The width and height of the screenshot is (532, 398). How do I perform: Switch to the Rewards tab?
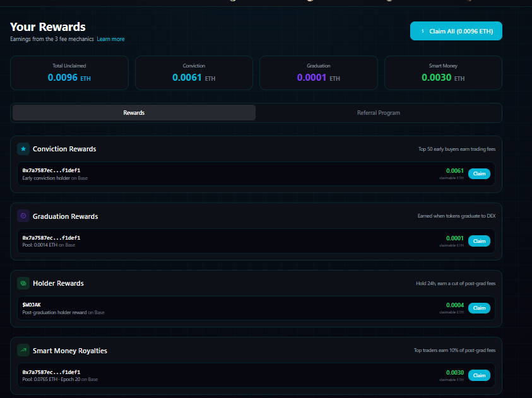click(134, 112)
